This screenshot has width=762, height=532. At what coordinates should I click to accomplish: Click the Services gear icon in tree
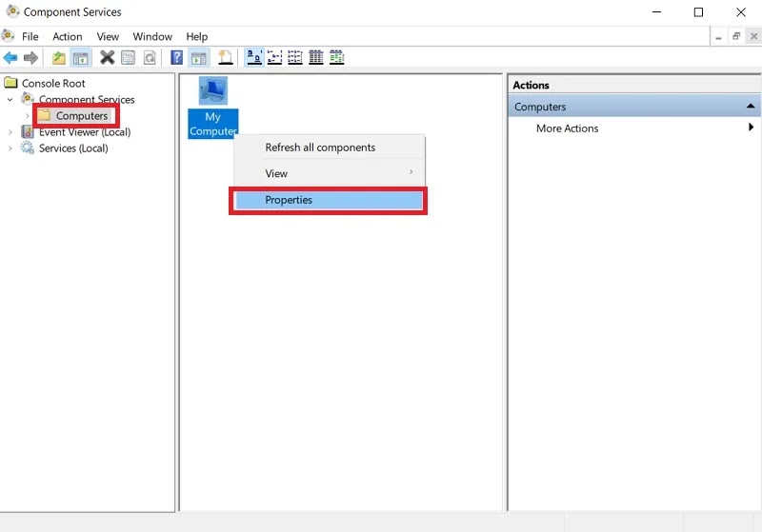pos(28,148)
